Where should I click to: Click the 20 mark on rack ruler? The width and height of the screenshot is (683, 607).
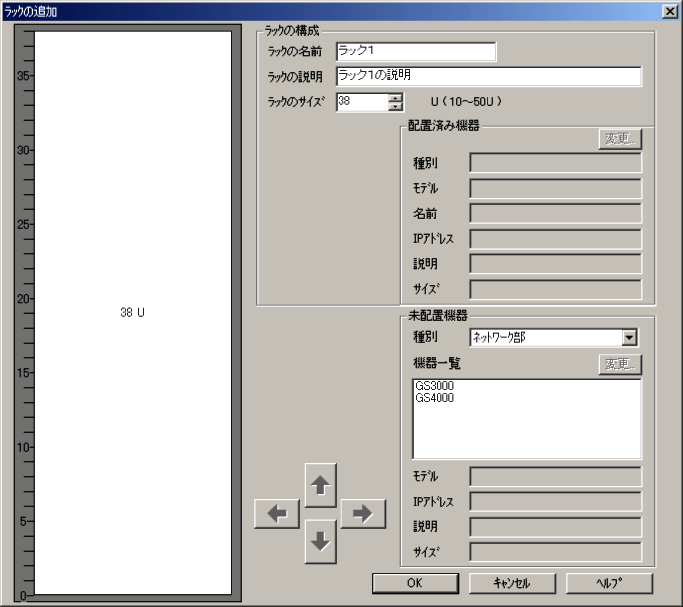(x=24, y=299)
